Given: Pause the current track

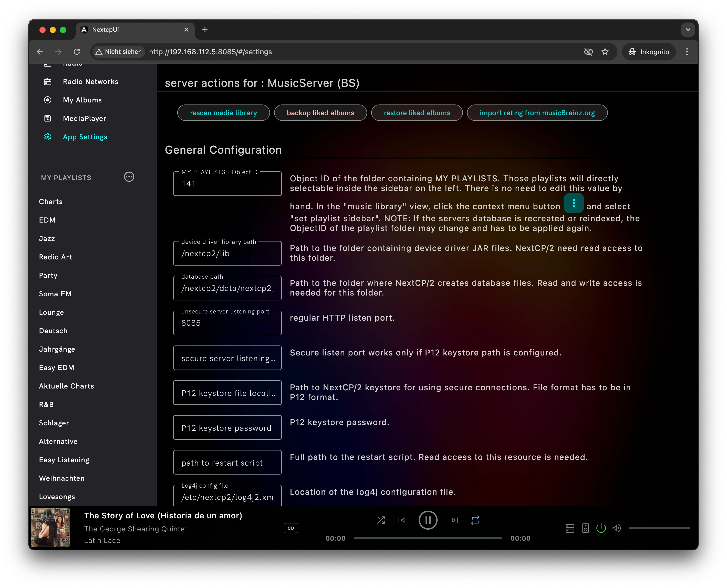Looking at the screenshot, I should [x=428, y=520].
